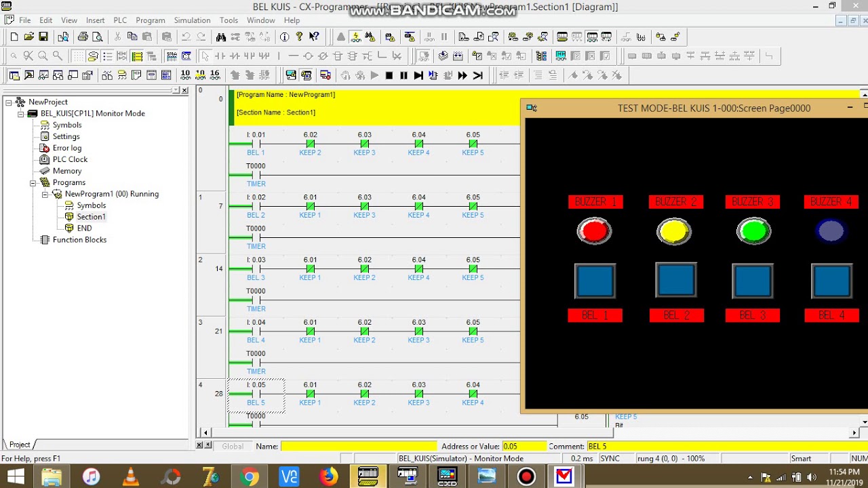Click the red BUZZER 1 lamp
Viewport: 868px width, 488px height.
tap(594, 232)
